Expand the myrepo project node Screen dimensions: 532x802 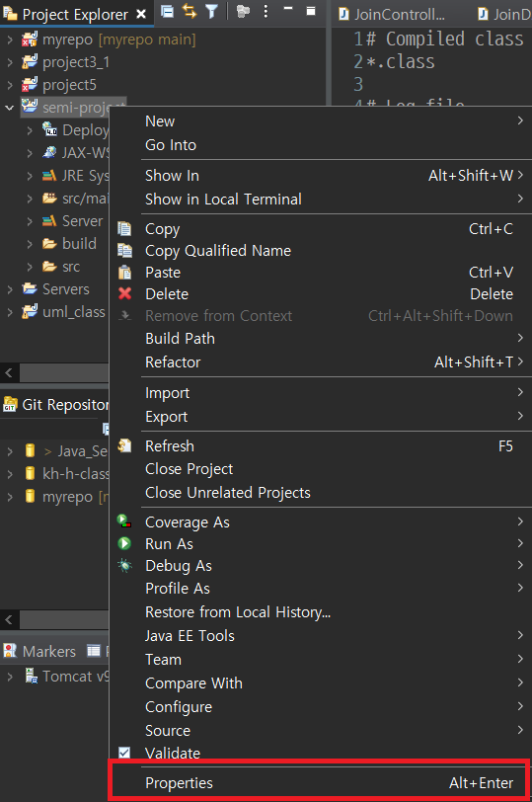(10, 40)
